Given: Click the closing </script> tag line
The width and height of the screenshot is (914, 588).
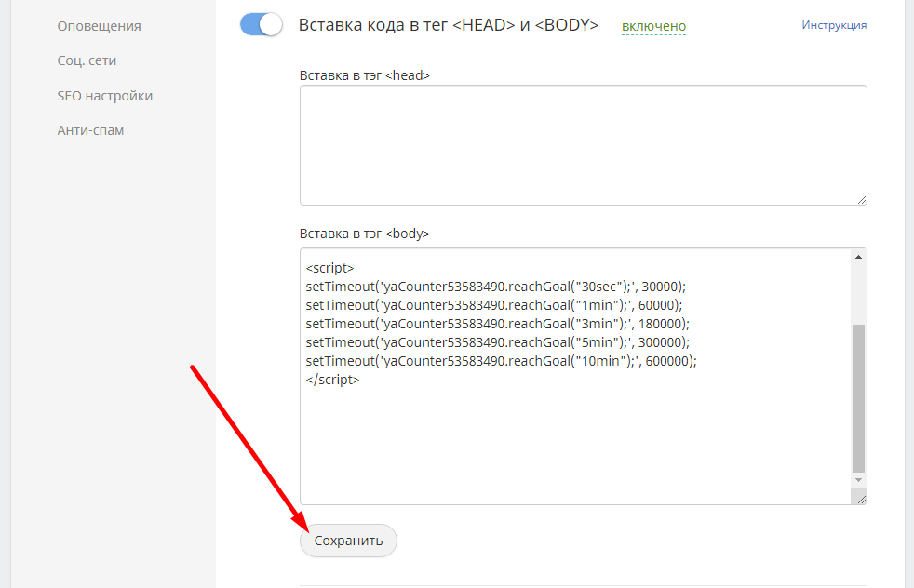Looking at the screenshot, I should tap(332, 380).
